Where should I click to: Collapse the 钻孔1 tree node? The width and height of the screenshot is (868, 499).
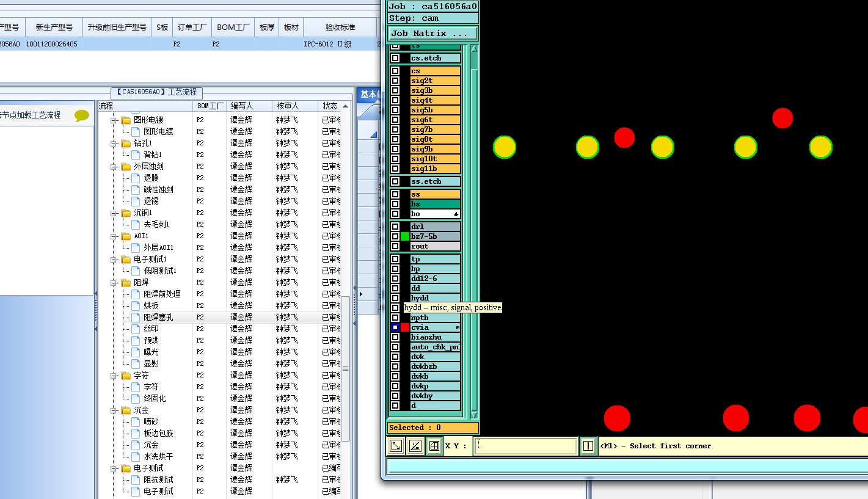pyautogui.click(x=114, y=143)
